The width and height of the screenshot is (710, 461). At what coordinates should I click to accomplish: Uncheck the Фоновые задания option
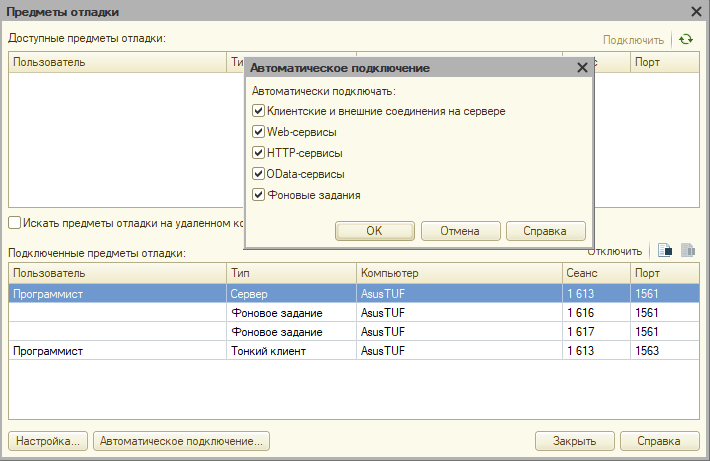pos(258,195)
